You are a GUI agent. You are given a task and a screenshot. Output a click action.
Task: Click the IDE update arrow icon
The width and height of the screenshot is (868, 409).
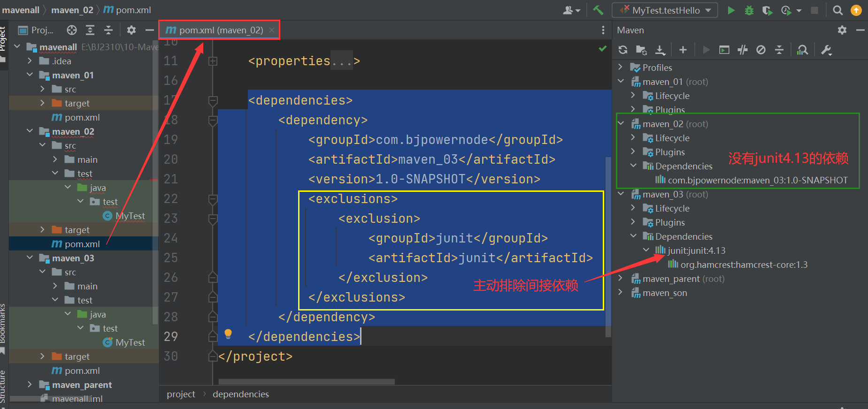[x=856, y=10]
